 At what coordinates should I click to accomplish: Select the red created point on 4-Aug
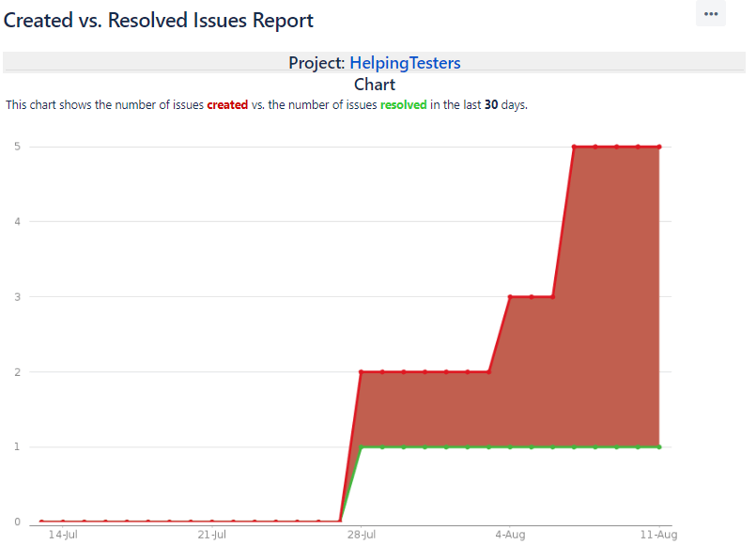pyautogui.click(x=510, y=297)
